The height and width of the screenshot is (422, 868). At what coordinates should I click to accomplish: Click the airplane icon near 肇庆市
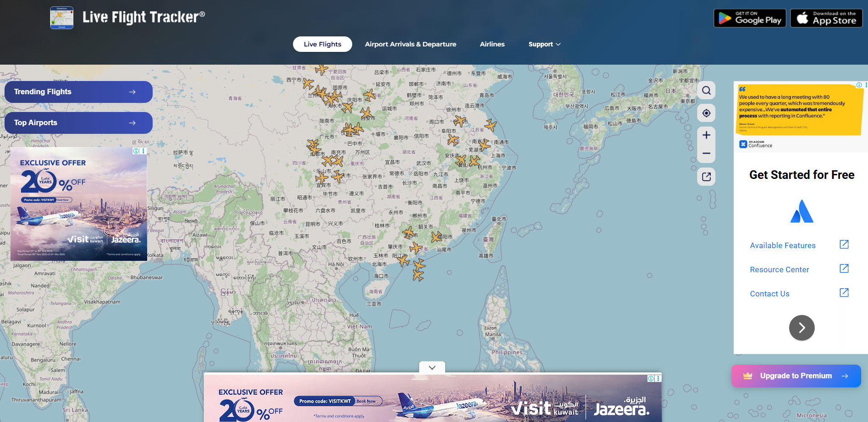click(x=416, y=248)
